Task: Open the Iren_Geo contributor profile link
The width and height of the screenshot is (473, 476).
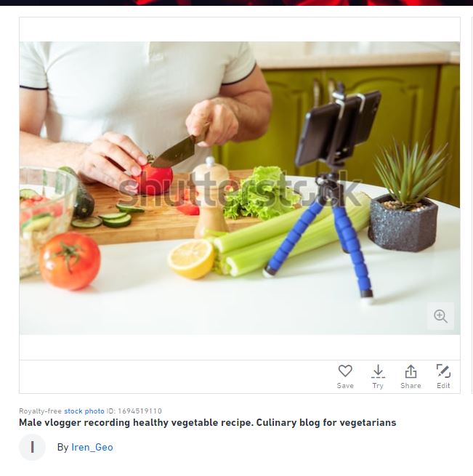Action: click(92, 447)
